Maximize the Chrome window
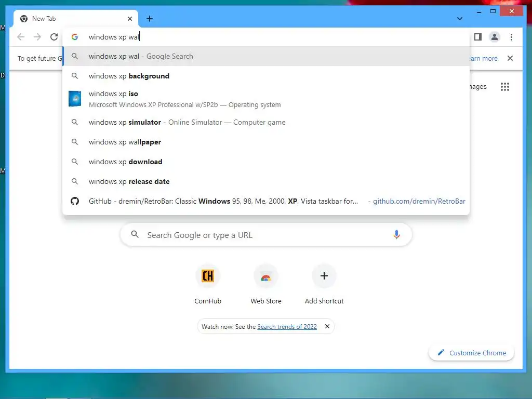 tap(493, 11)
